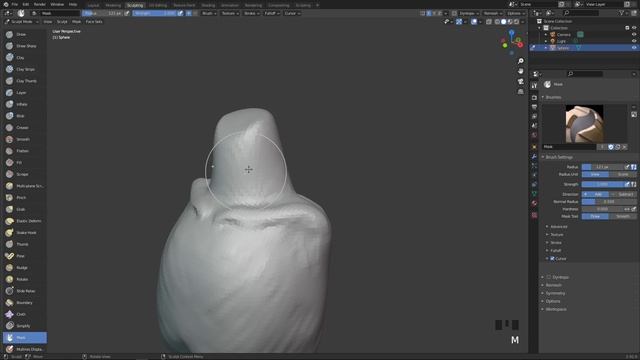Click the zoom magnifier viewport icon
The width and height of the screenshot is (640, 360).
point(520,61)
